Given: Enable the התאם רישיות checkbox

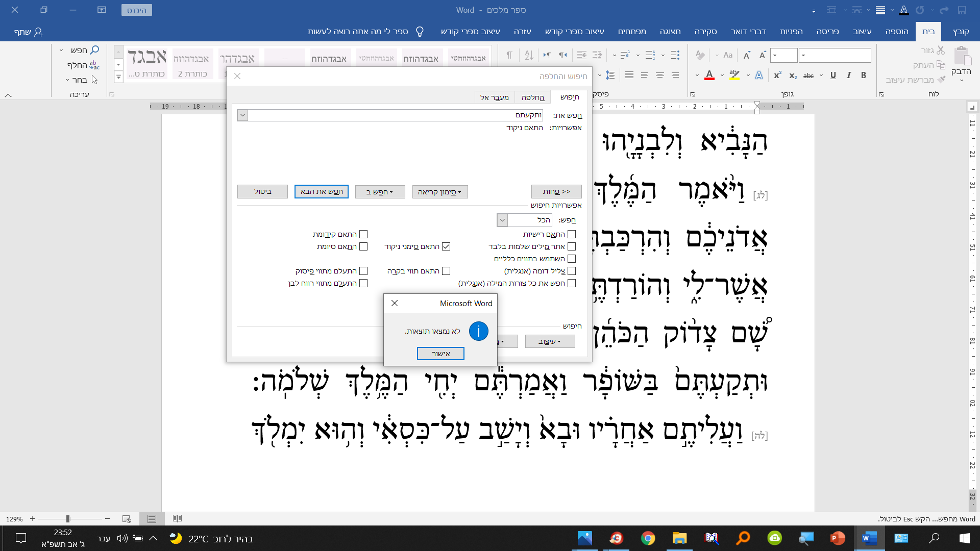Looking at the screenshot, I should [572, 234].
